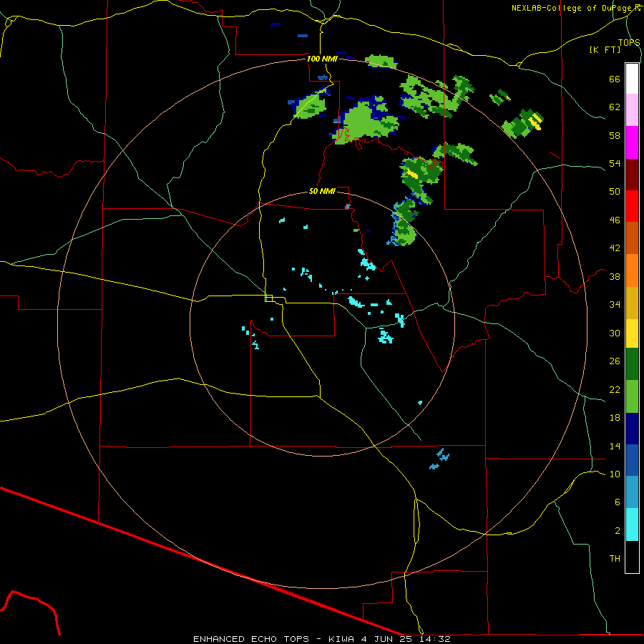Select the light green legend swatch
Viewport: 644px width, 644px height.
632,396
